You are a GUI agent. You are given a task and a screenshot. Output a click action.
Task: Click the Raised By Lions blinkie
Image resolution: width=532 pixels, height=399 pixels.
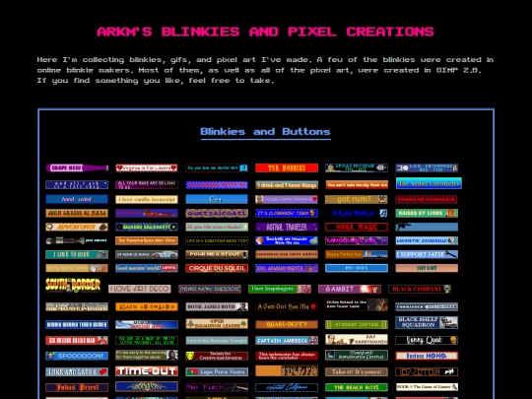(x=427, y=213)
